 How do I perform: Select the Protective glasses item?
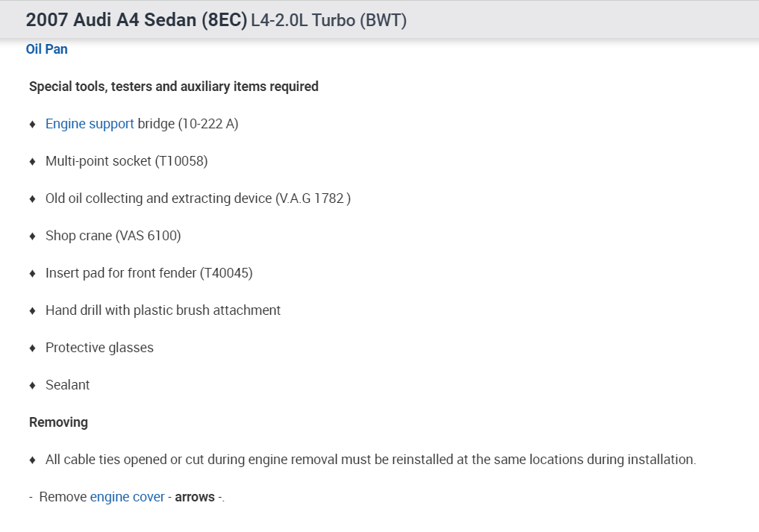tap(99, 348)
